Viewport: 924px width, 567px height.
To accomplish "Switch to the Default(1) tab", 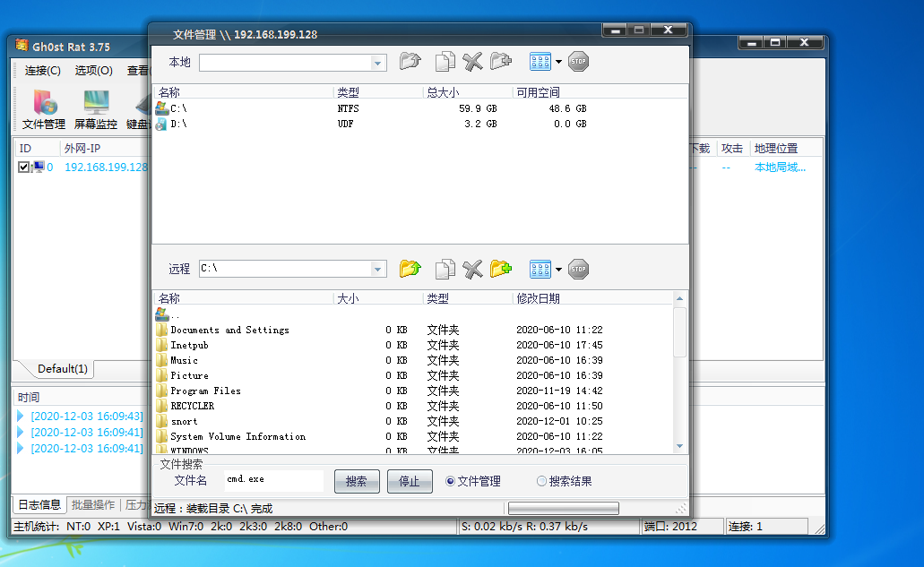I will [x=63, y=368].
